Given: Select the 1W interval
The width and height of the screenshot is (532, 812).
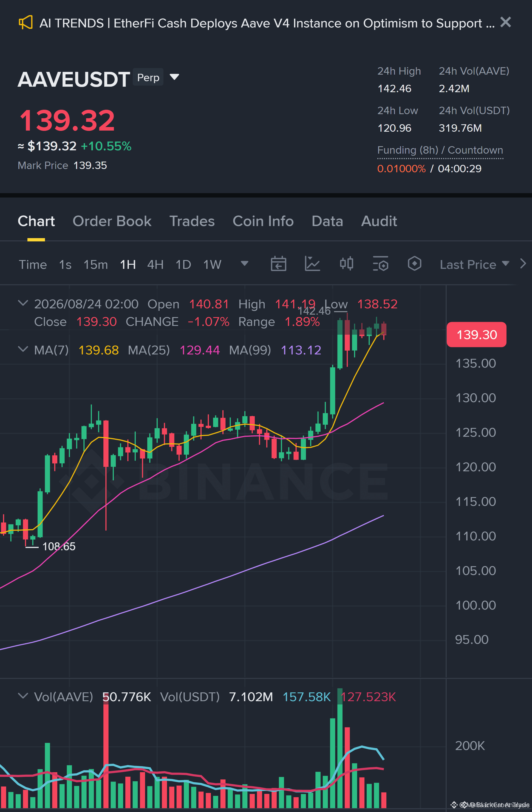Looking at the screenshot, I should point(212,264).
